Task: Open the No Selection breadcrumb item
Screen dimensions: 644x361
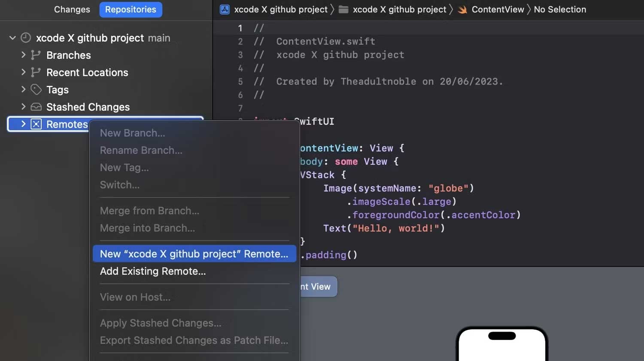Action: click(560, 9)
